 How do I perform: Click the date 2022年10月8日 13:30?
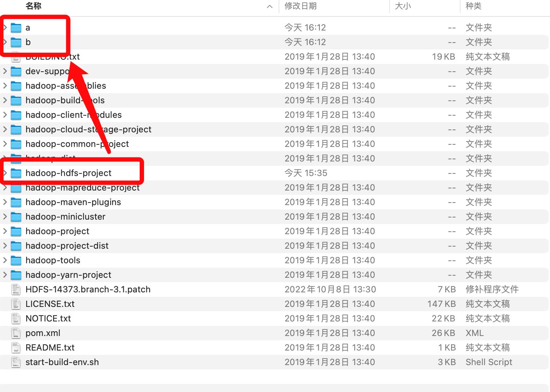[x=330, y=289]
